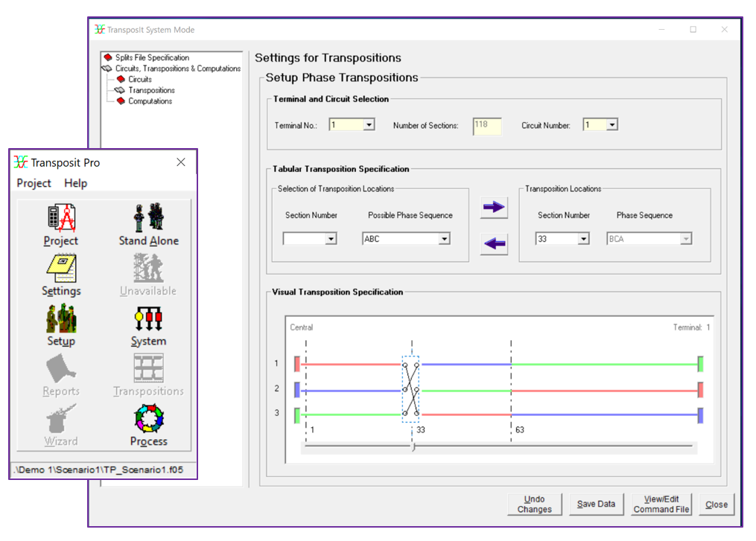Click the greyed Wizard icon

pyautogui.click(x=61, y=419)
